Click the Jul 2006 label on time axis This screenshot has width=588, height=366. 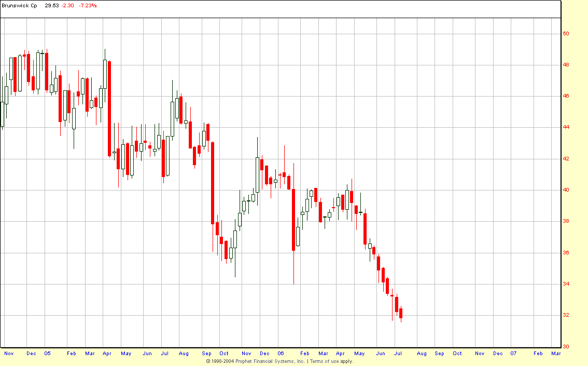click(x=398, y=353)
